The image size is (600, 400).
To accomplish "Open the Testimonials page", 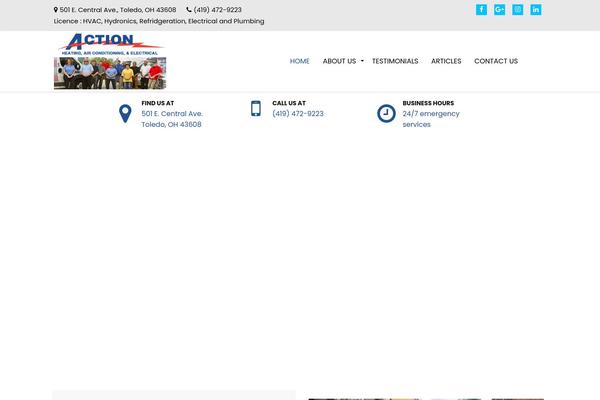I will pyautogui.click(x=395, y=61).
